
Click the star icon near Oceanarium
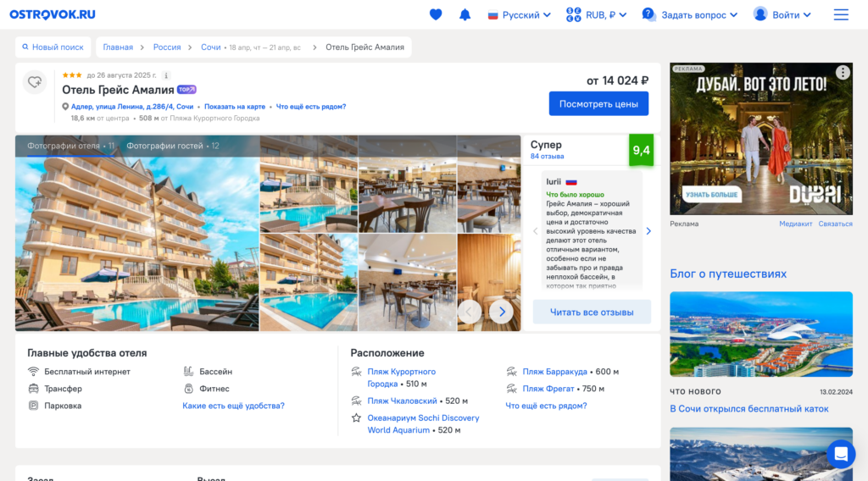click(x=357, y=418)
